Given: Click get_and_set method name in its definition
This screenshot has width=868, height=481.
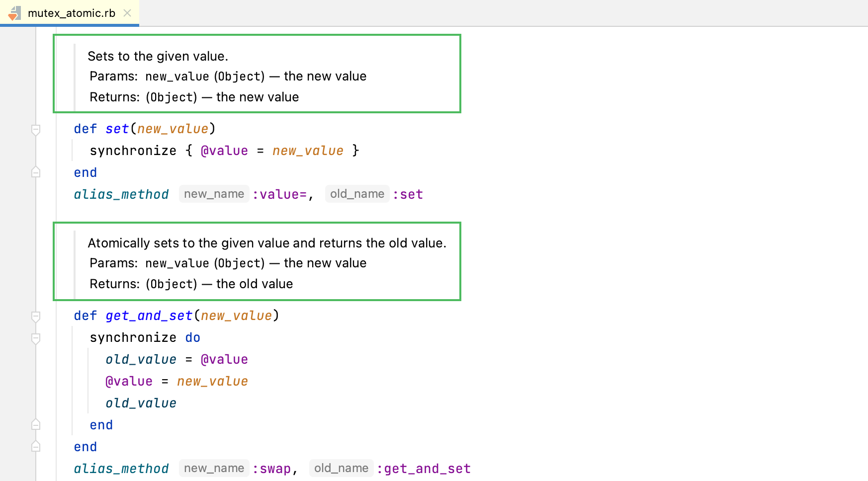Looking at the screenshot, I should [x=149, y=316].
